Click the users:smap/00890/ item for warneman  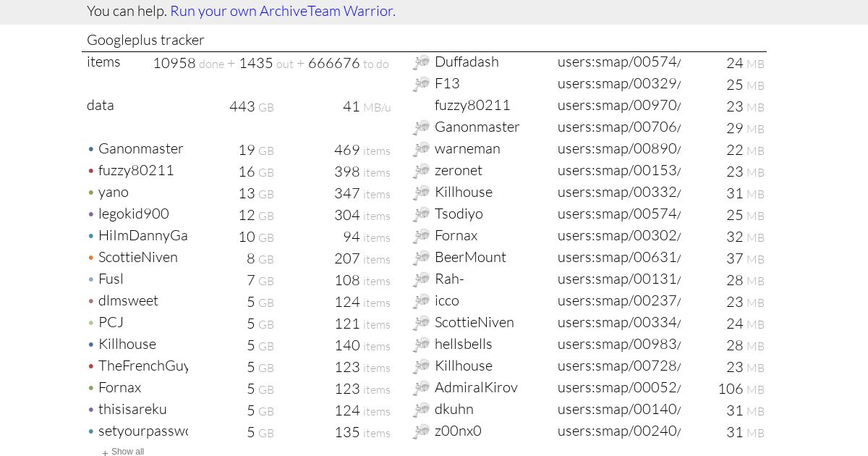pyautogui.click(x=619, y=148)
